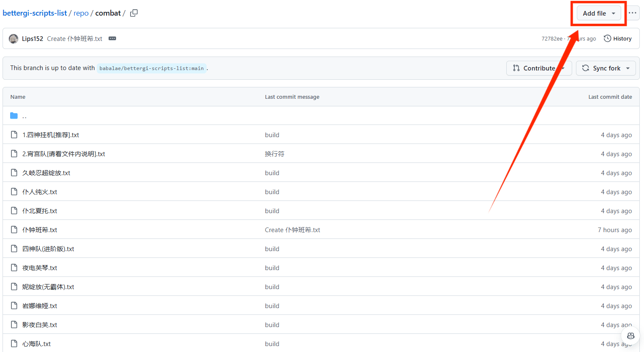This screenshot has height=352, width=644.
Task: Click the three-dot more options icon
Action: (x=632, y=13)
